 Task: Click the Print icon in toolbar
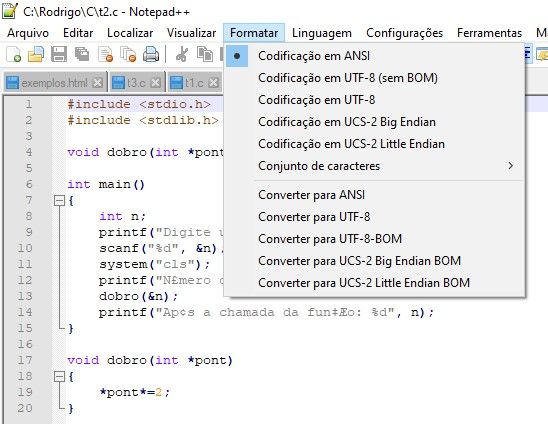click(x=151, y=55)
